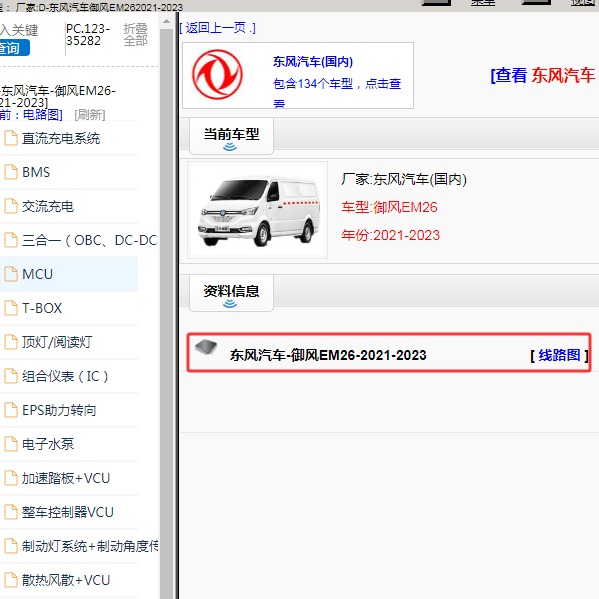
Task: Click the document icon beside 三合一 (OBC、DC-DC
Action: pyautogui.click(x=11, y=240)
